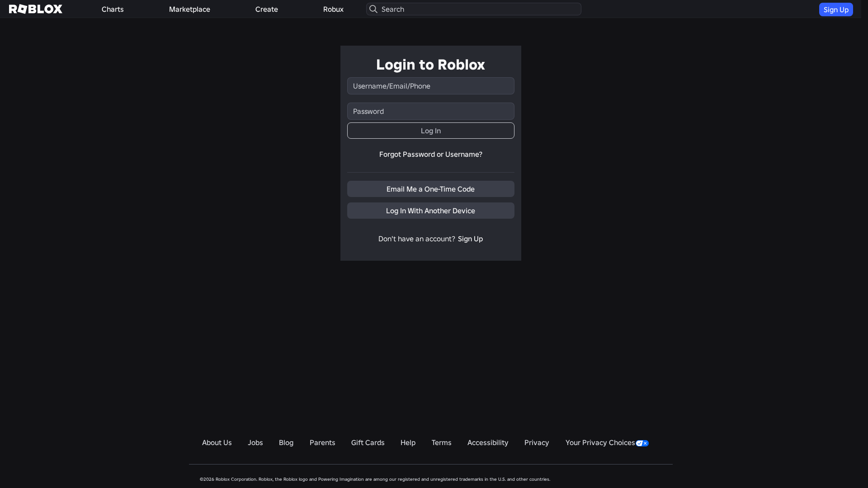Viewport: 868px width, 488px height.
Task: Open the Marketplace page
Action: 189,9
